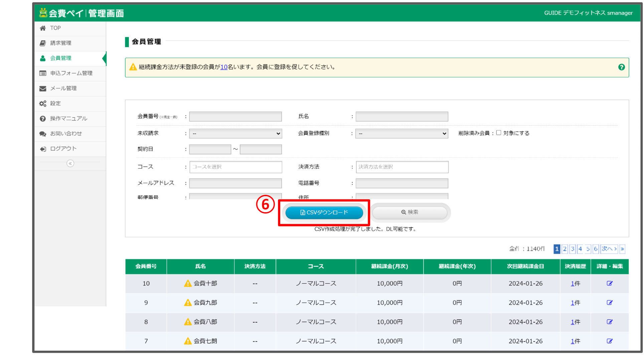Go to page 2 of results
Screen dimensions: 644x355
pyautogui.click(x=565, y=249)
